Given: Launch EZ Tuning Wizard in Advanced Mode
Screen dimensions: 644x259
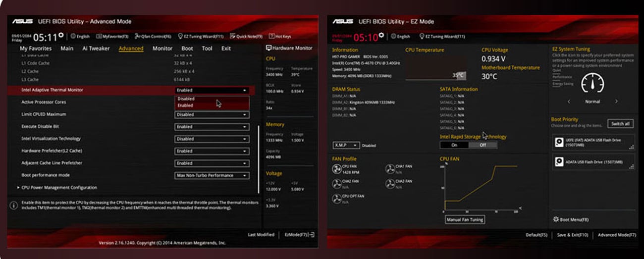Looking at the screenshot, I should [x=201, y=36].
